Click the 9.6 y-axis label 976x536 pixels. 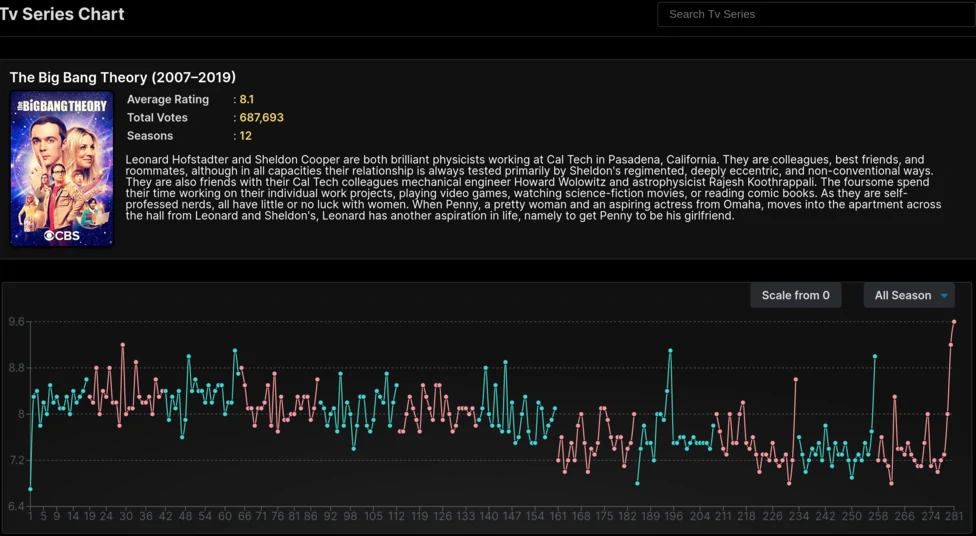(x=16, y=322)
